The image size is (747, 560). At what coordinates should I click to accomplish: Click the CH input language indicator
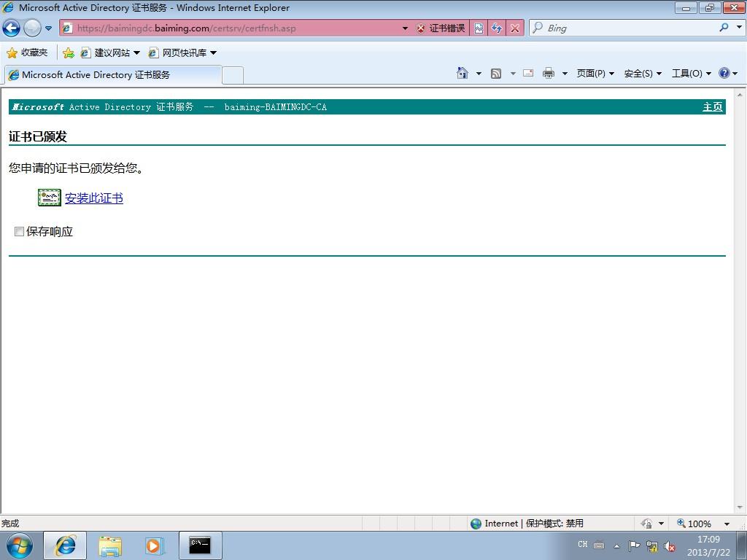tap(583, 544)
